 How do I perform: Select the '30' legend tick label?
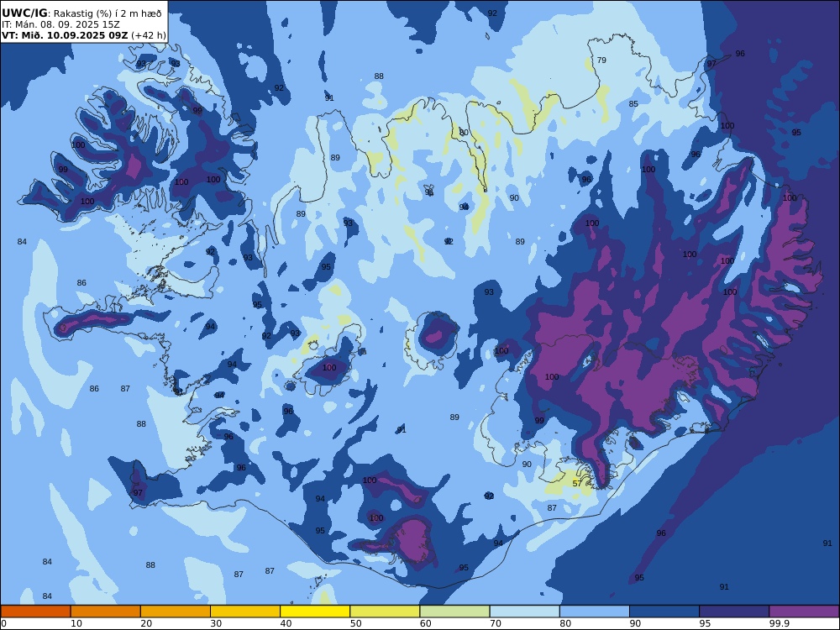click(x=216, y=623)
